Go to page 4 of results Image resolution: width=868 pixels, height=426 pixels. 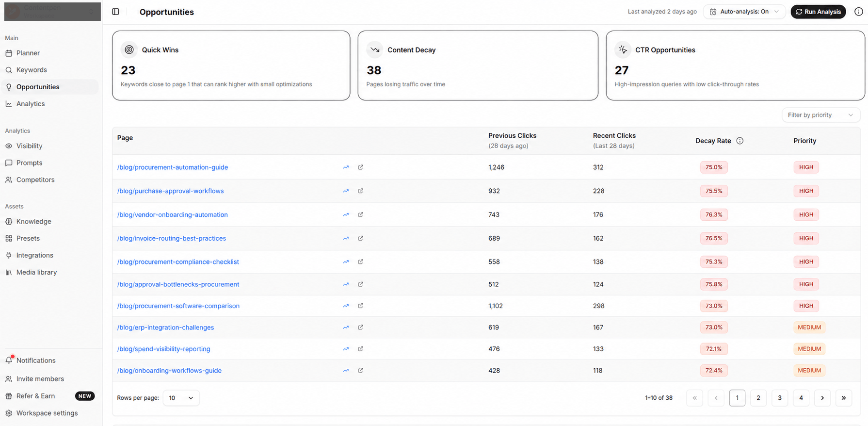(x=801, y=398)
